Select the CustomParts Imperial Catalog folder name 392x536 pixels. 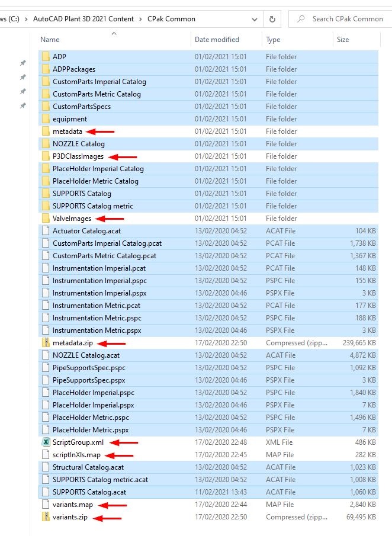click(x=99, y=82)
